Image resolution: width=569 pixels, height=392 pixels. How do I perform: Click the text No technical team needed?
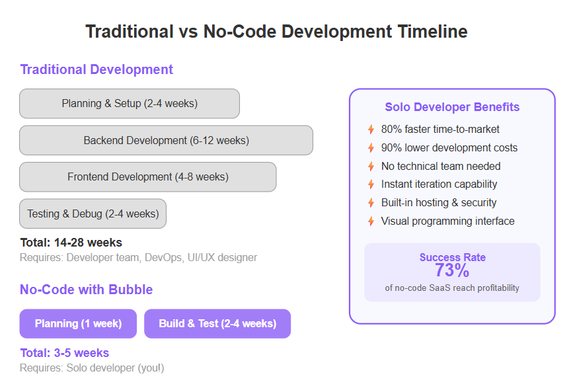(x=441, y=166)
